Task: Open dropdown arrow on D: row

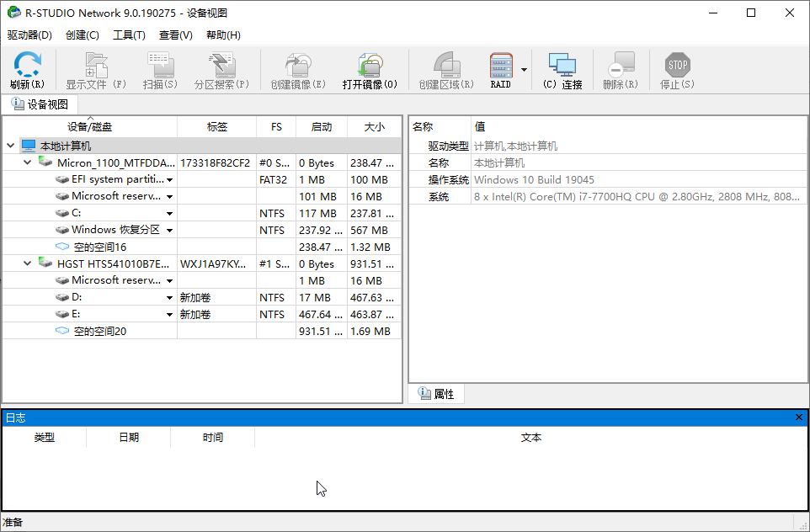Action: click(169, 298)
